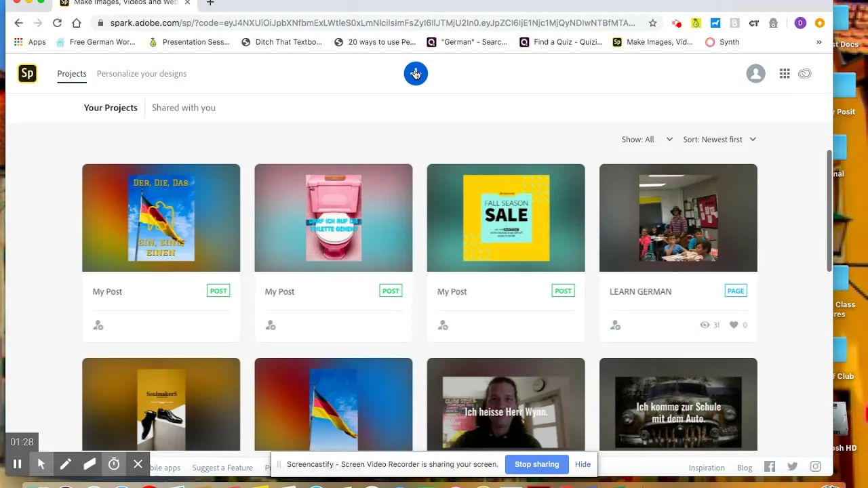Open Chrome profile avatar D

tap(800, 23)
